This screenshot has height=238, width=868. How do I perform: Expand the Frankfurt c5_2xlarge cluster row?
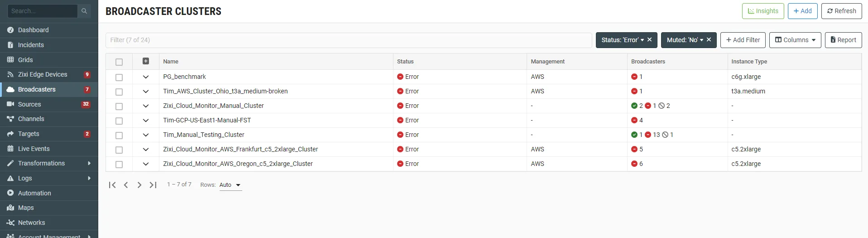click(x=146, y=150)
